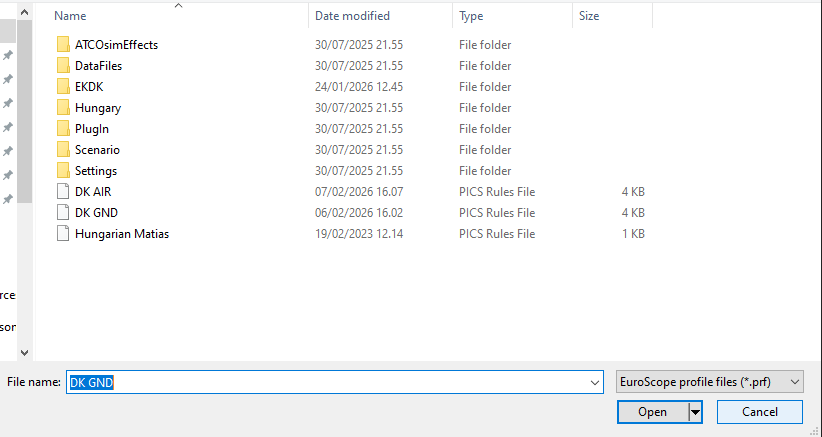Viewport: 822px width, 437px height.
Task: Click the Open button
Action: (x=652, y=412)
